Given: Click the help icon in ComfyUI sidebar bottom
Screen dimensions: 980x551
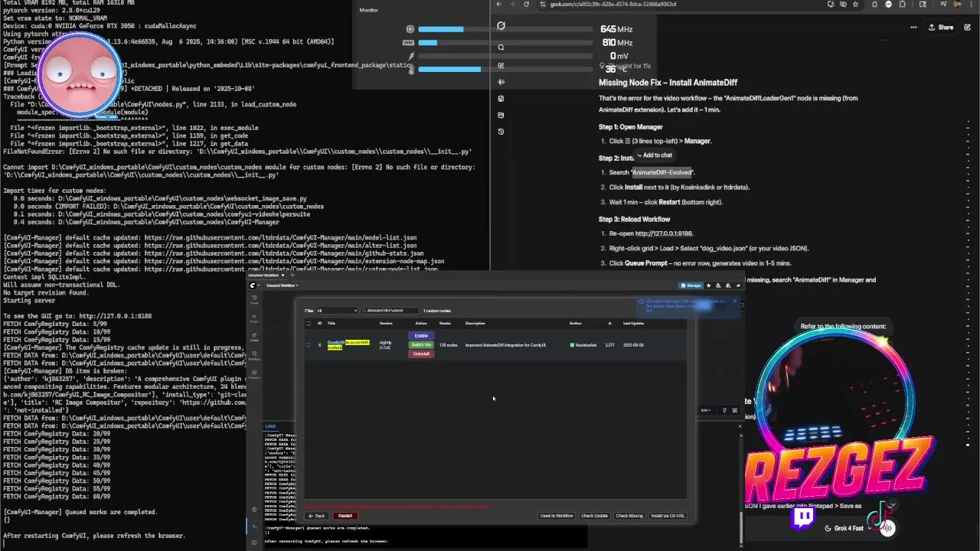Looking at the screenshot, I should tap(254, 510).
